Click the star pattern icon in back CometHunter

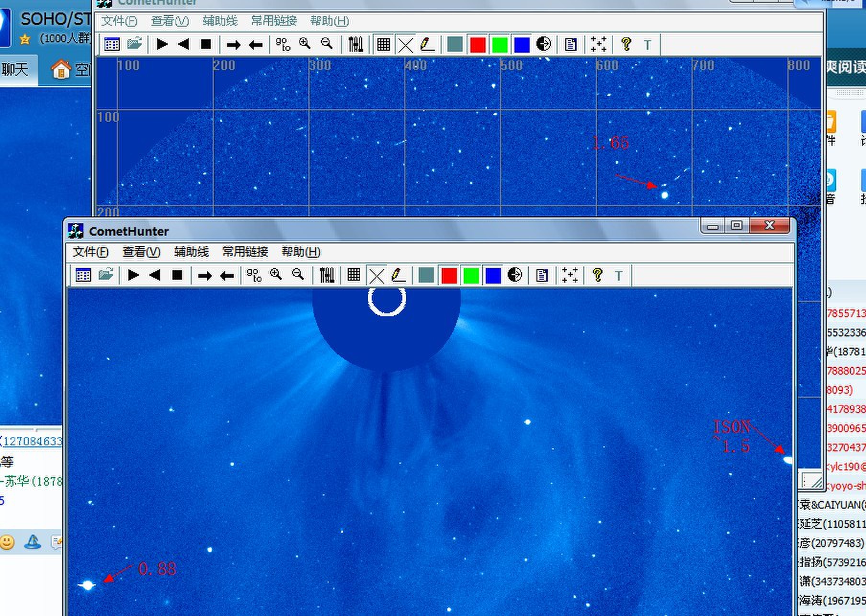tap(599, 45)
